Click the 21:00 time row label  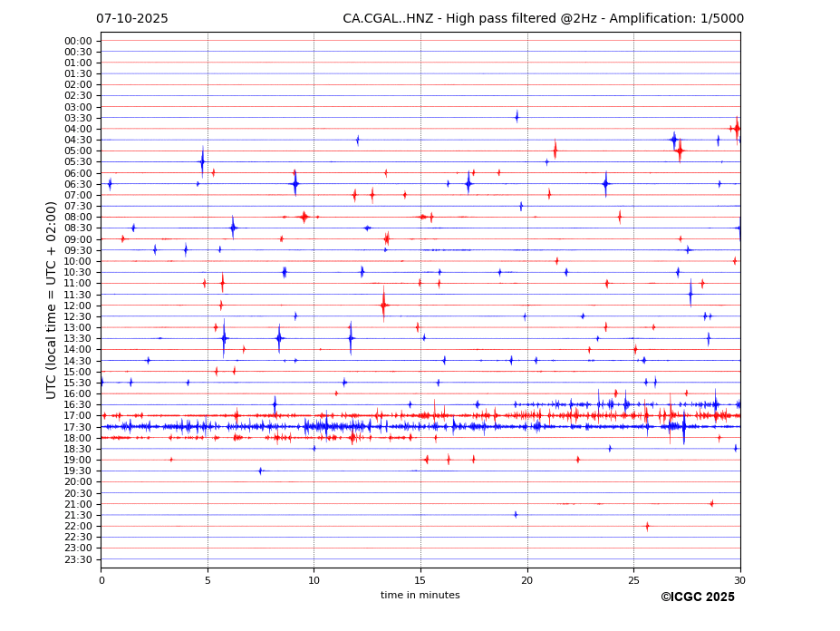(x=78, y=504)
